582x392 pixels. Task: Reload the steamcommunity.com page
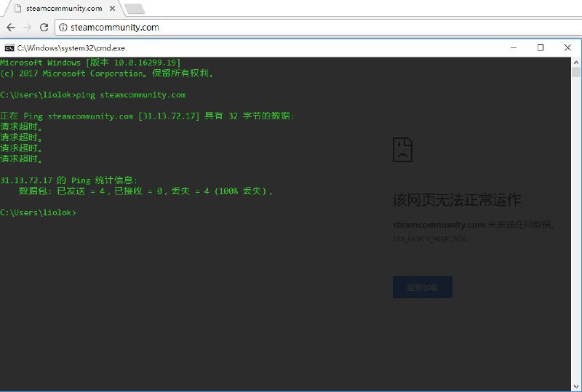tap(44, 27)
